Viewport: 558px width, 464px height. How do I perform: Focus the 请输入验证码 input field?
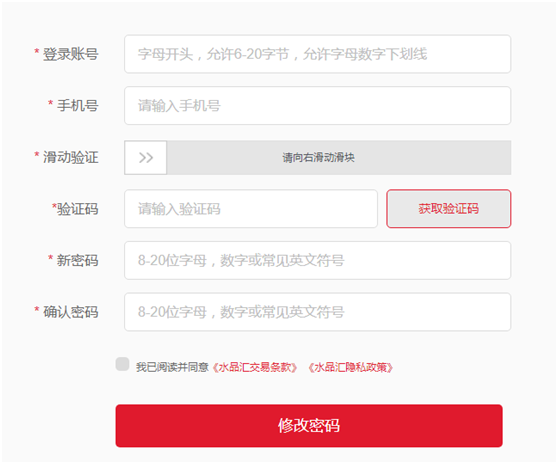251,209
